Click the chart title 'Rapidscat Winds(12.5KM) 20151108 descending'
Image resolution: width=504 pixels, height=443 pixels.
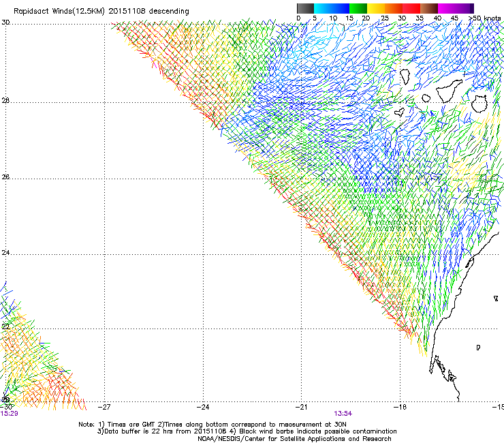(101, 11)
